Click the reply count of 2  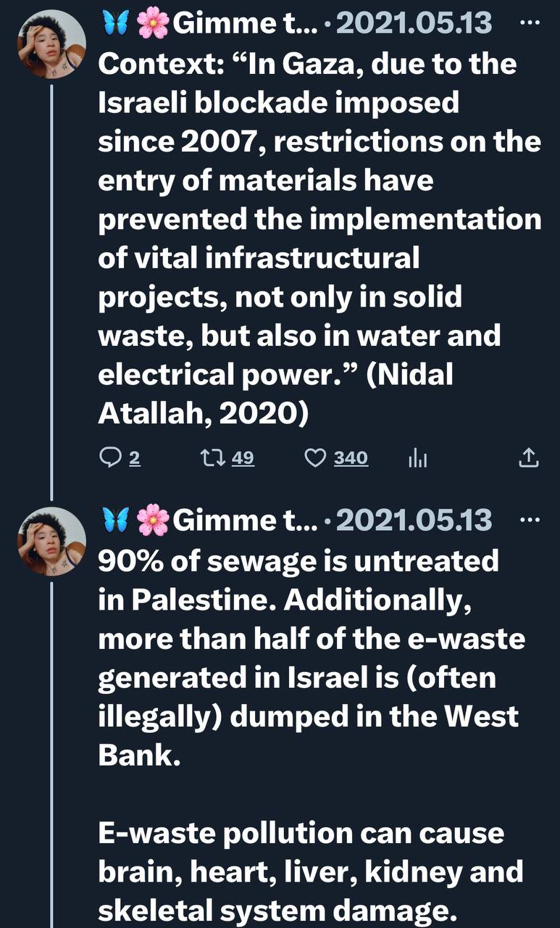(133, 457)
